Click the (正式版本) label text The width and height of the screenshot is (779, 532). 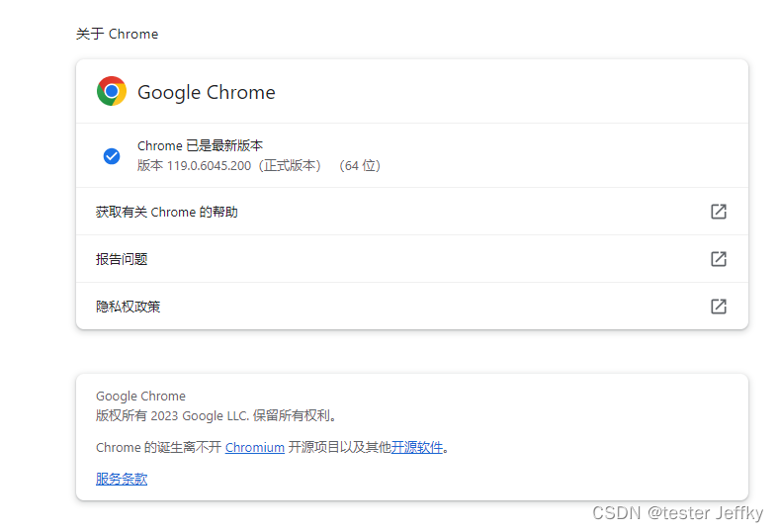coord(290,166)
